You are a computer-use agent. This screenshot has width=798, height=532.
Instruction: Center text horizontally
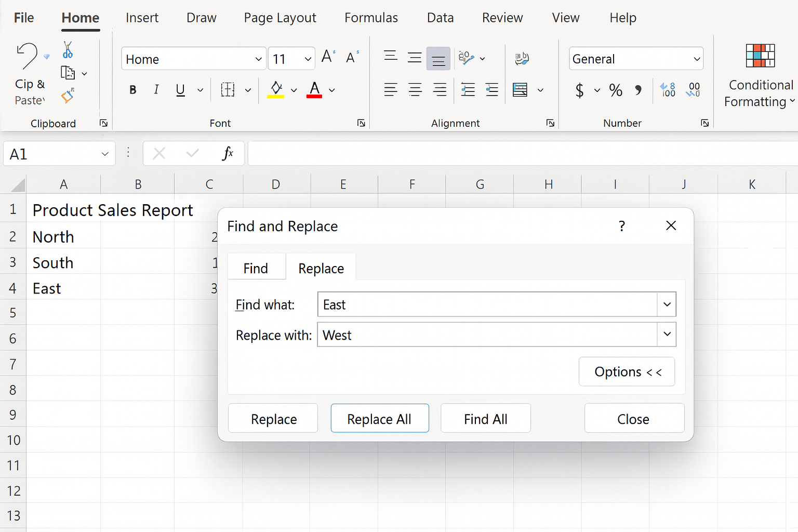(x=415, y=90)
